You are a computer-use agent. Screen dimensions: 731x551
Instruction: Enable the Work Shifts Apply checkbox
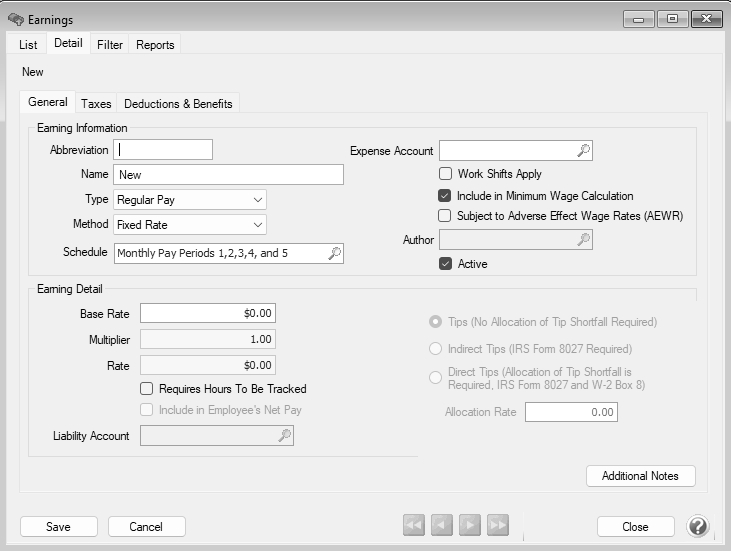(445, 174)
